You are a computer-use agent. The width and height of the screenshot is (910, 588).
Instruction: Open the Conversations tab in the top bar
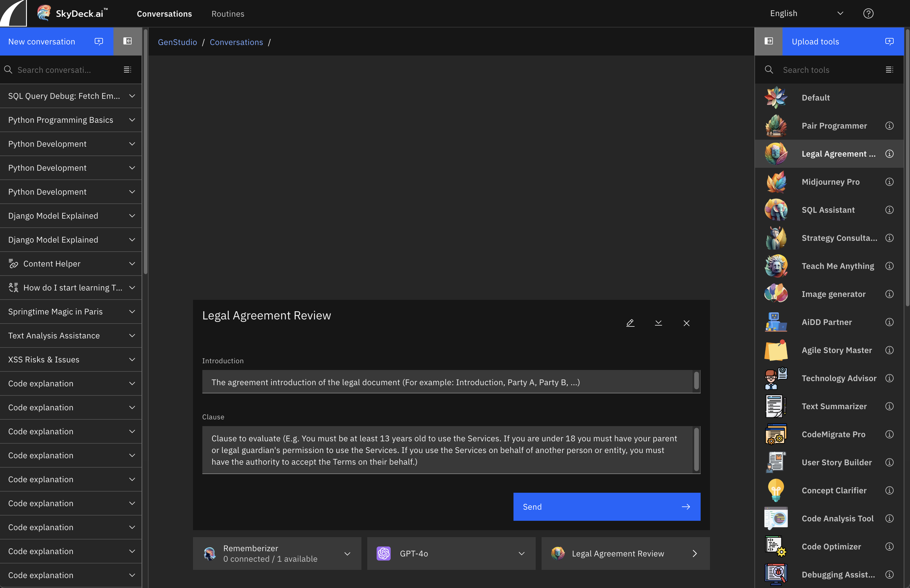(x=164, y=14)
